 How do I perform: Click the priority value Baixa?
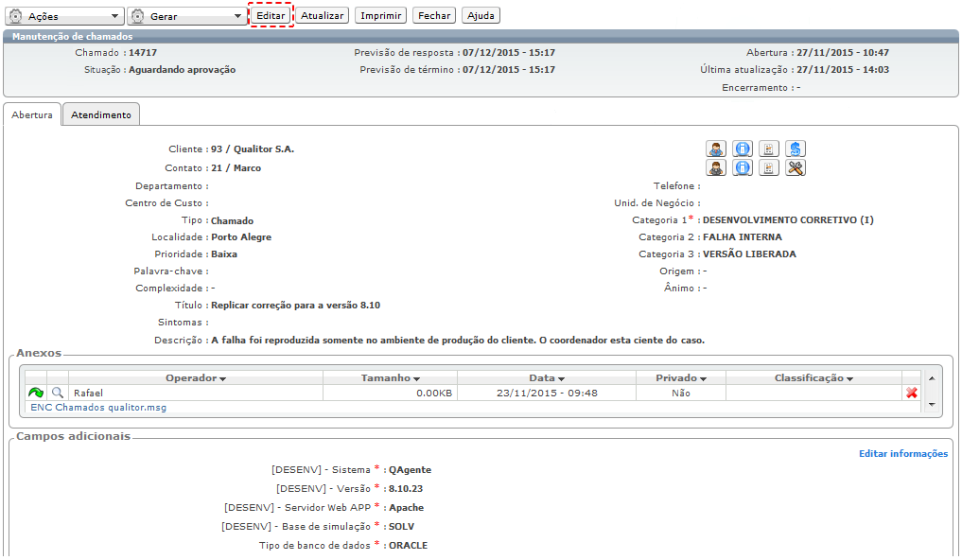pyautogui.click(x=224, y=254)
